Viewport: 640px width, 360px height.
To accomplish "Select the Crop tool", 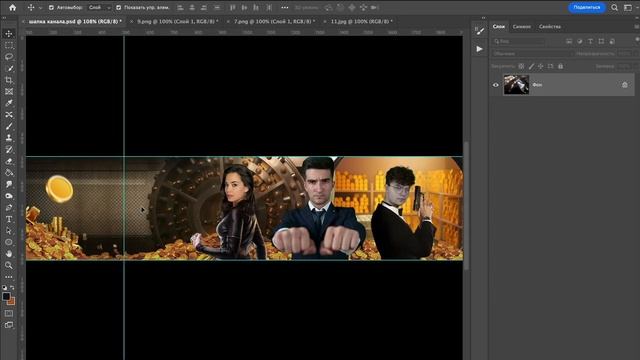I will click(9, 80).
